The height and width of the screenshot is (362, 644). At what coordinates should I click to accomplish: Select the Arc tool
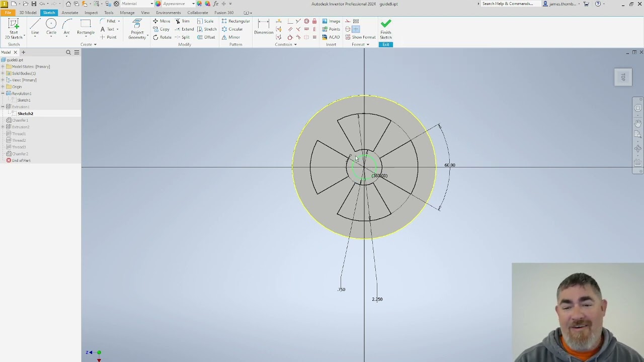pos(66,27)
